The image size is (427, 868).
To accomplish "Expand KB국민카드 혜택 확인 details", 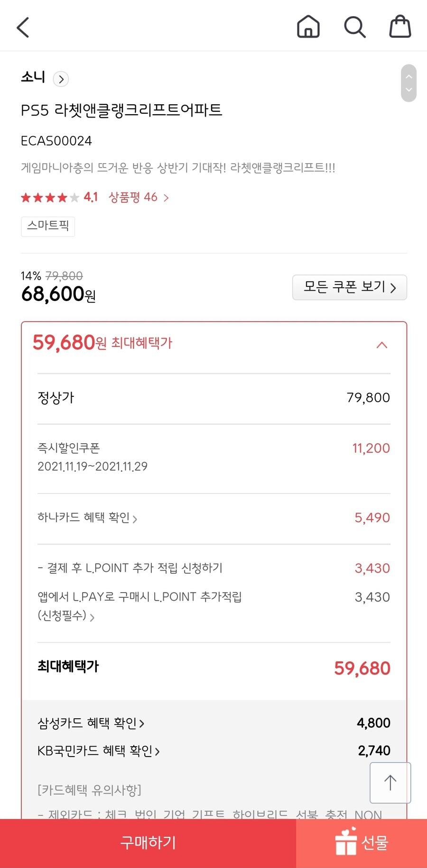I will [99, 750].
